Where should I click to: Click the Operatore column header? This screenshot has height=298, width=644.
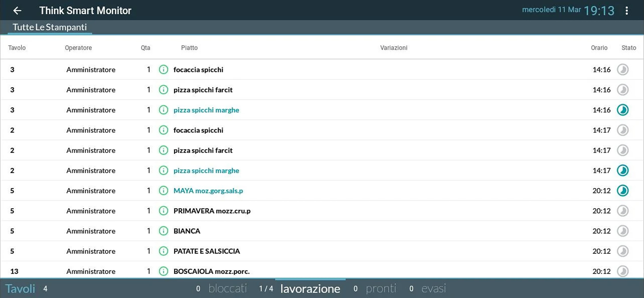pyautogui.click(x=78, y=48)
